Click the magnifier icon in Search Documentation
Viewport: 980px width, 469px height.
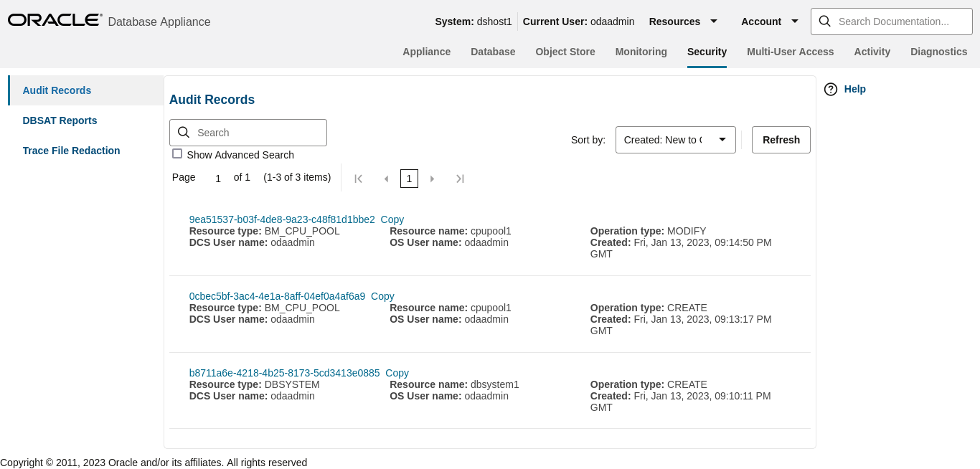[824, 22]
